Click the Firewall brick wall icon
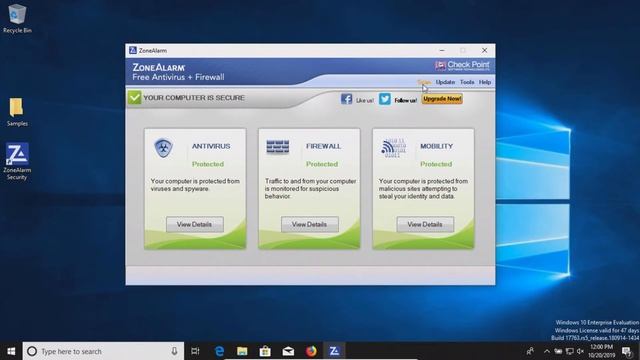Image resolution: width=640 pixels, height=360 pixels. [278, 147]
